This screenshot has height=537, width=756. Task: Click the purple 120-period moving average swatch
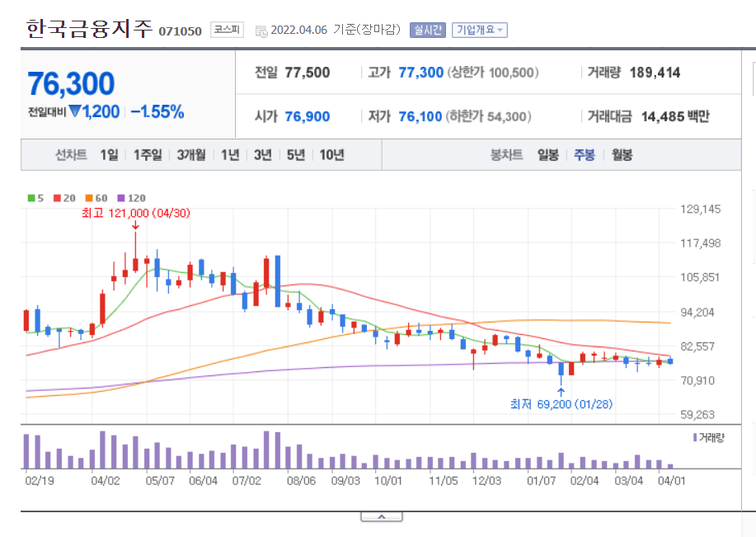click(x=121, y=198)
